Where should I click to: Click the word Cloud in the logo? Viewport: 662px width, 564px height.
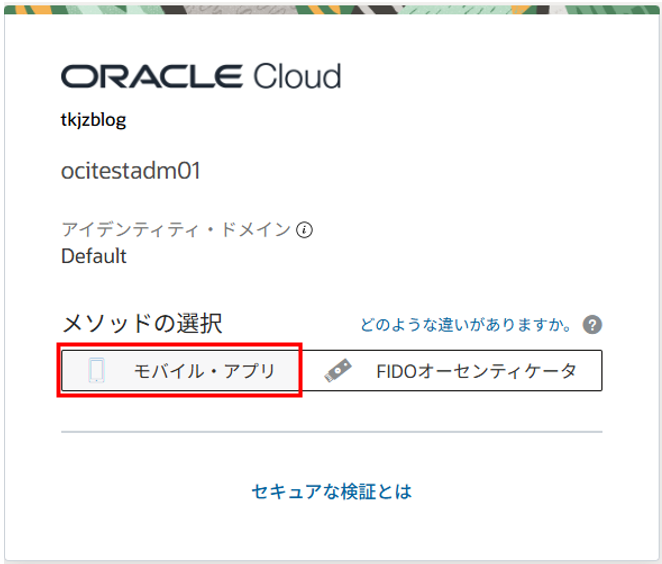296,77
